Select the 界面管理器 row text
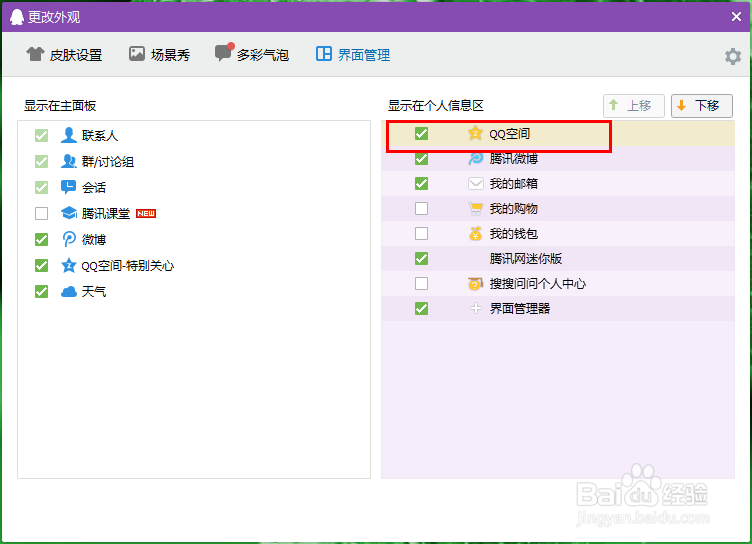752x544 pixels. point(520,308)
